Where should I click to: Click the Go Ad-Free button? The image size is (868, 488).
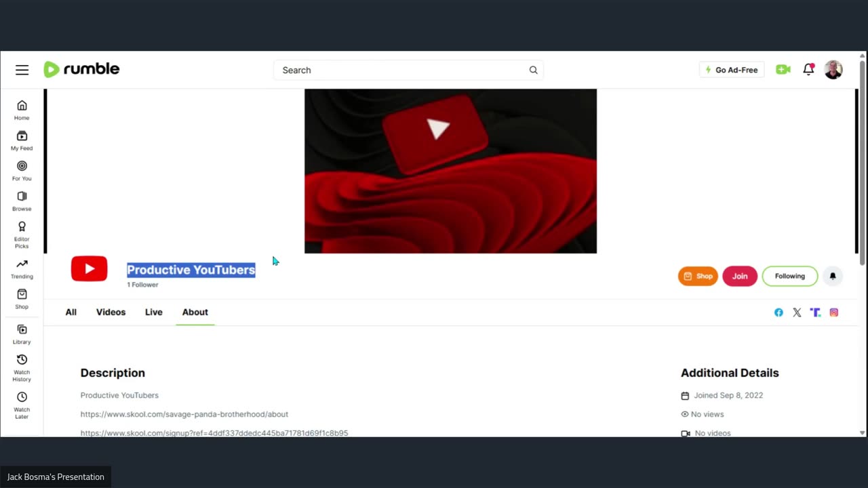(x=732, y=70)
